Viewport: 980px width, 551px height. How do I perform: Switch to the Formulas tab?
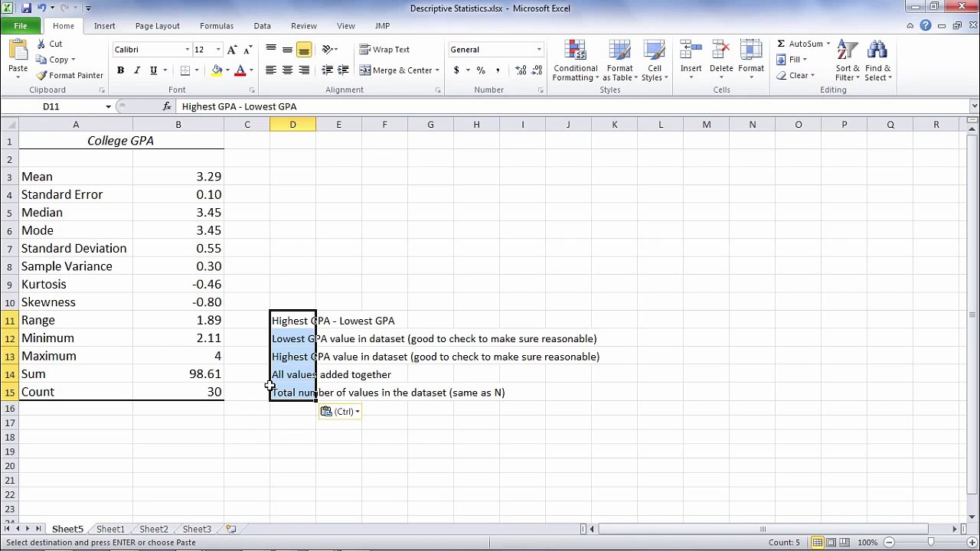pyautogui.click(x=217, y=26)
